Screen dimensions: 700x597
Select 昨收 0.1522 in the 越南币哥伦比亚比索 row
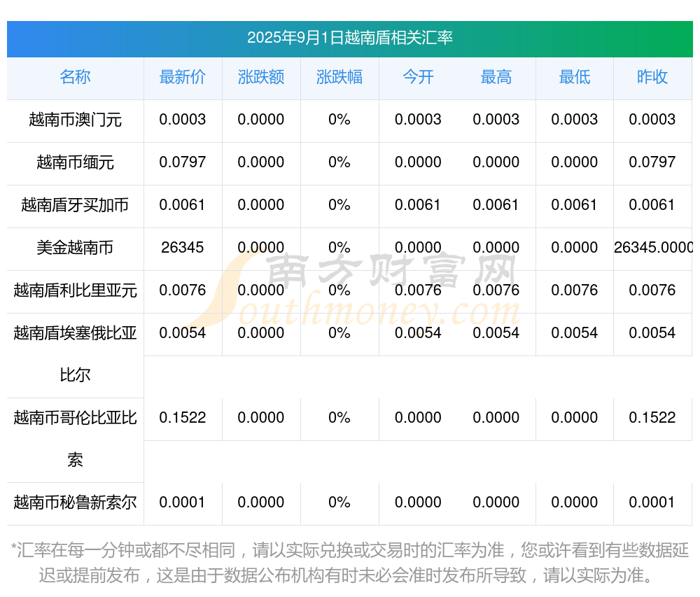tap(652, 418)
